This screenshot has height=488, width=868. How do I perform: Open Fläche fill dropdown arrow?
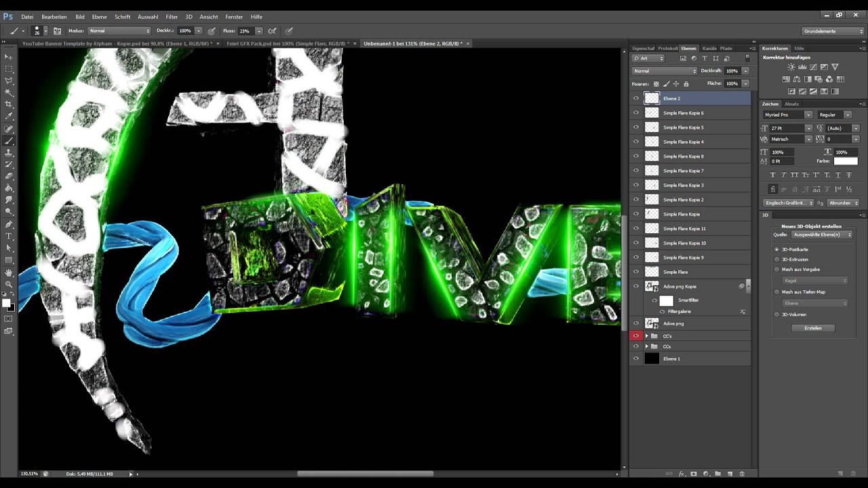point(745,83)
